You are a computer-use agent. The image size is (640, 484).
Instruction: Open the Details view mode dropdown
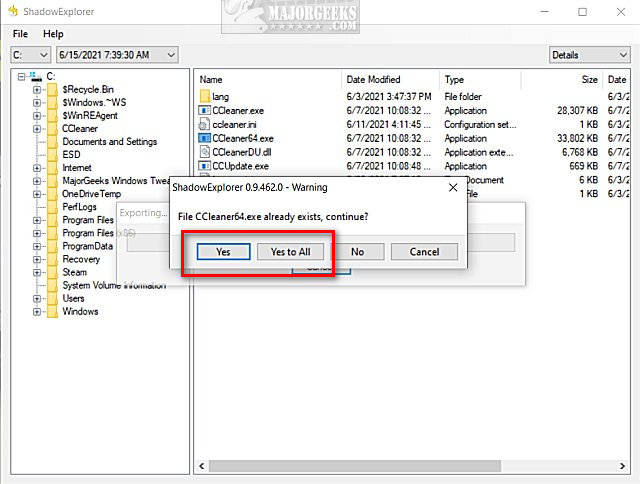click(x=589, y=55)
